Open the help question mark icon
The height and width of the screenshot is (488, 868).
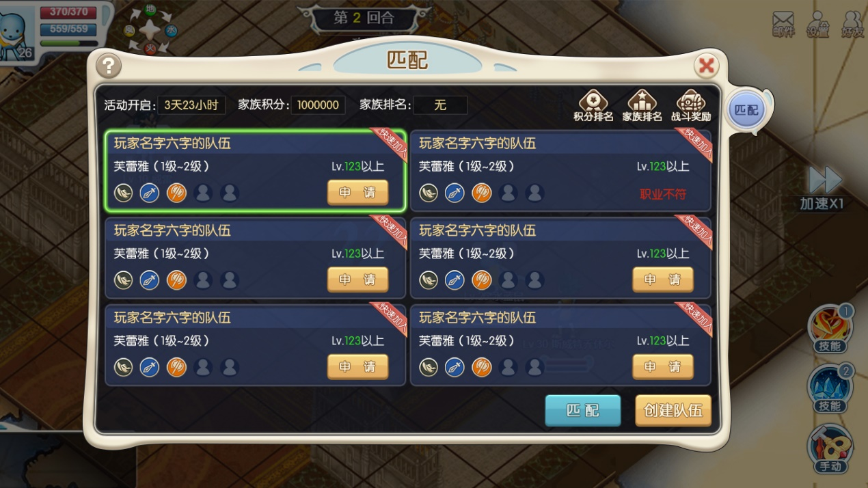(x=109, y=66)
